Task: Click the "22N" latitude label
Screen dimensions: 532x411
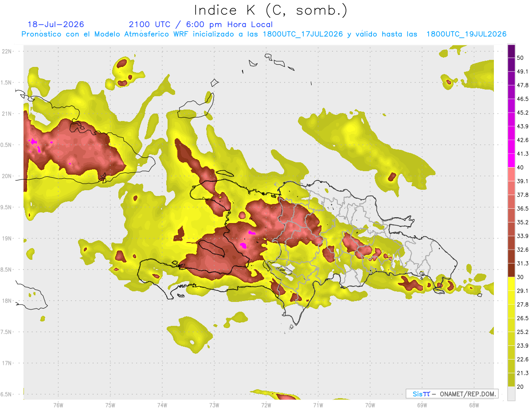Action: (7, 51)
